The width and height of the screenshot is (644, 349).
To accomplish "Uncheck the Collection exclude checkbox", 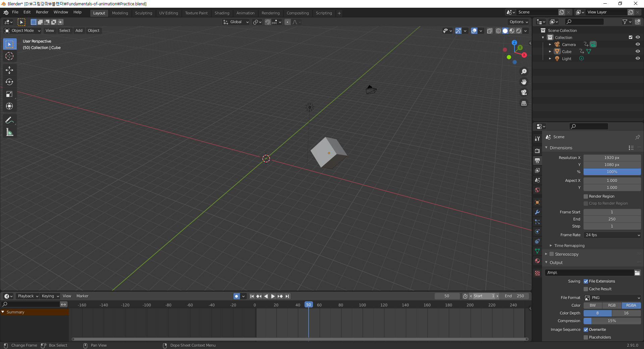I will coord(631,37).
